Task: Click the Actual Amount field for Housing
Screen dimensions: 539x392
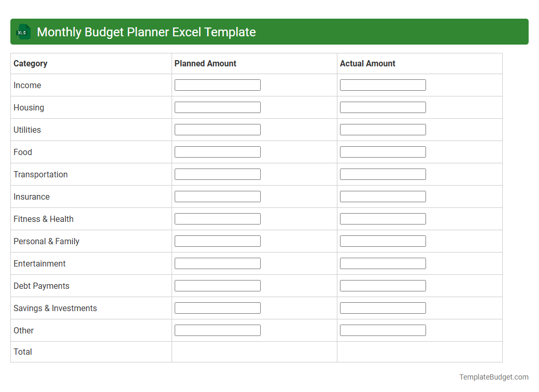Action: click(x=382, y=107)
